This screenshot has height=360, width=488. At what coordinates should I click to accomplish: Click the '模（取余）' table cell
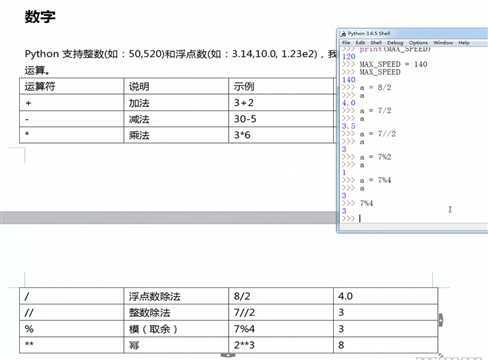(x=176, y=329)
